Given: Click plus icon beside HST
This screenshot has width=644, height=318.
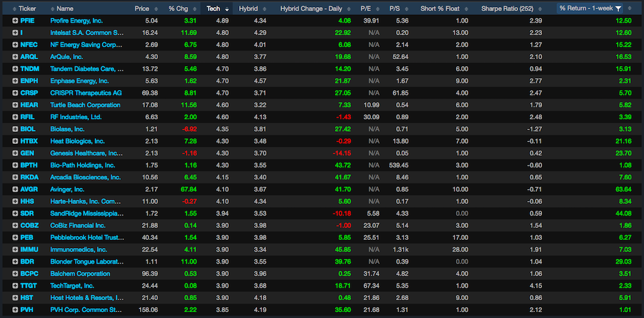Looking at the screenshot, I should [x=15, y=298].
